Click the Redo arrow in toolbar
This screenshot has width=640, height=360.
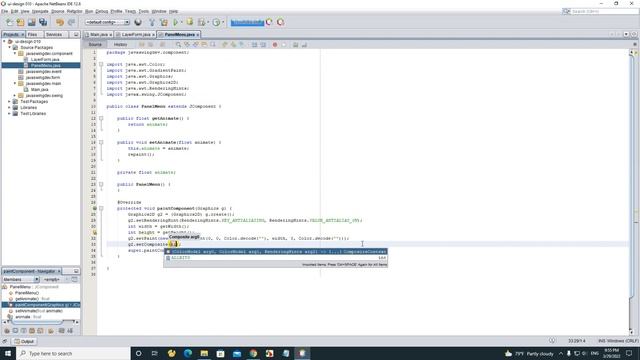coord(71,22)
